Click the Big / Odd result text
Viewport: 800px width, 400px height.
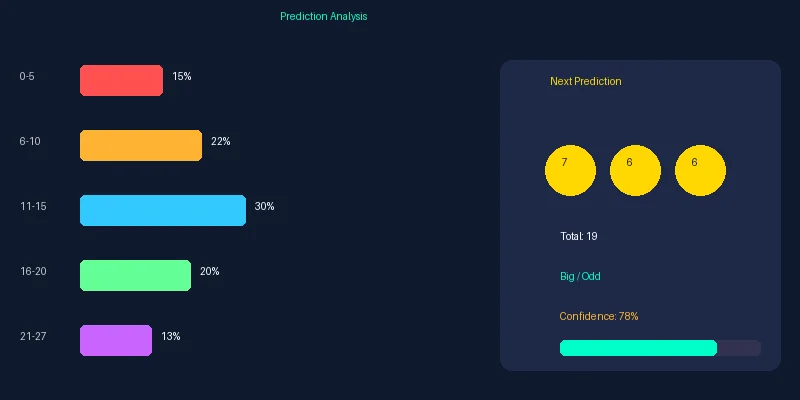tap(580, 276)
